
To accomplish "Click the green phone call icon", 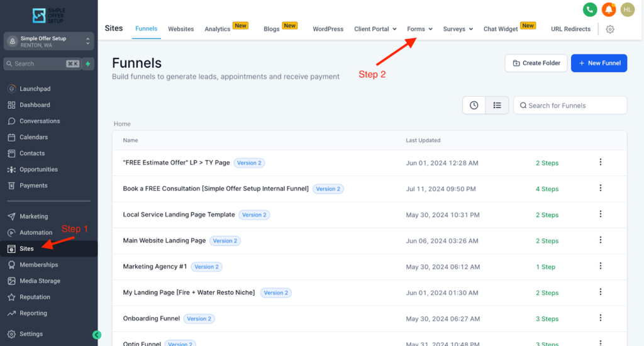I will (x=590, y=9).
